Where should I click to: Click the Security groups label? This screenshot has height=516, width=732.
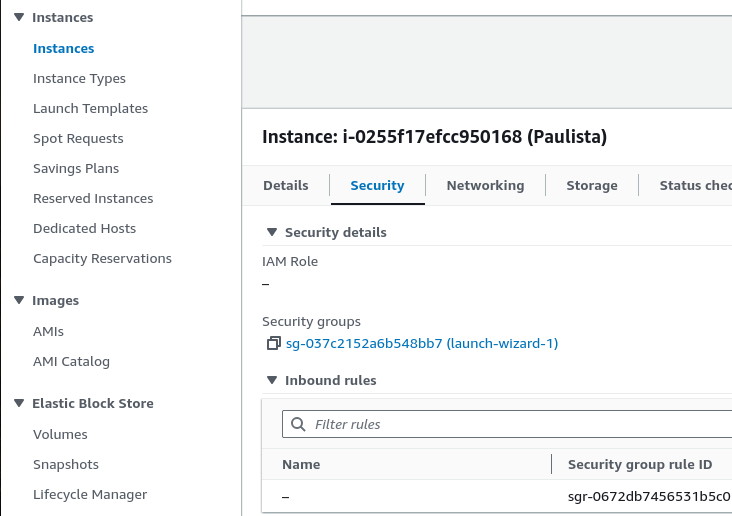[311, 322]
